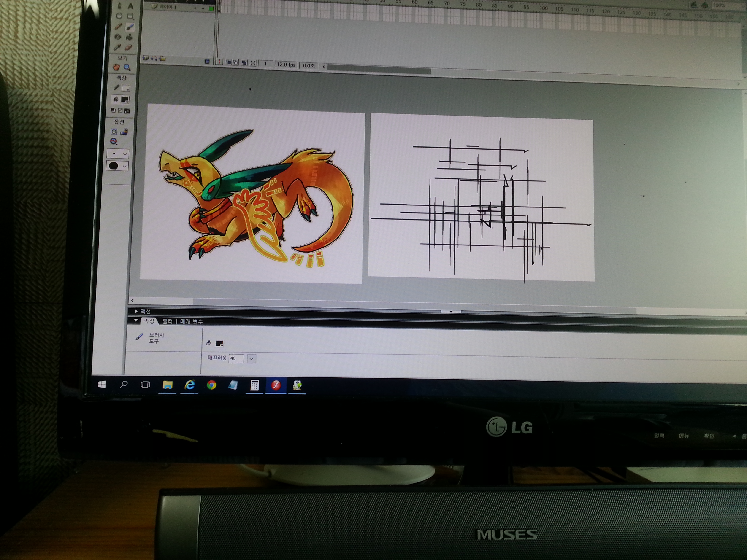Toggle green outline square of 레이어 1
Viewport: 747px width, 560px height.
pos(211,8)
